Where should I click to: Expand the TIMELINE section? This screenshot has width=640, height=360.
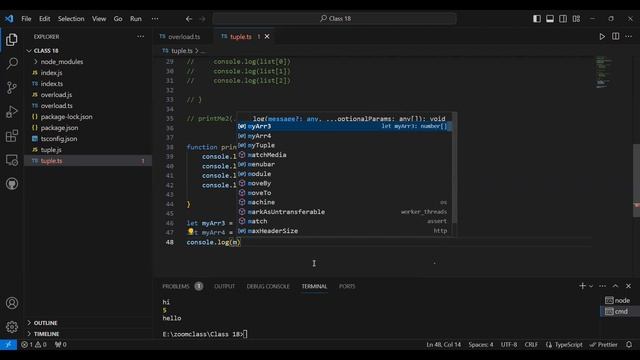pyautogui.click(x=29, y=334)
